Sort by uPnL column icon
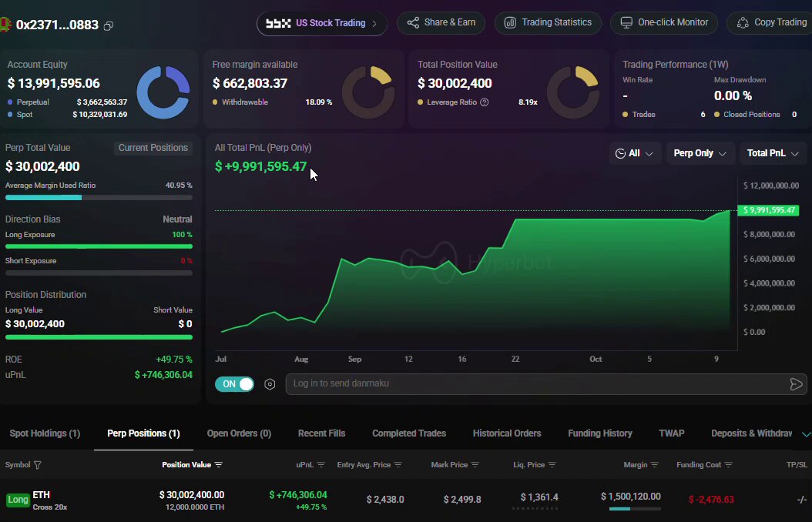Image resolution: width=812 pixels, height=522 pixels. pyautogui.click(x=321, y=464)
